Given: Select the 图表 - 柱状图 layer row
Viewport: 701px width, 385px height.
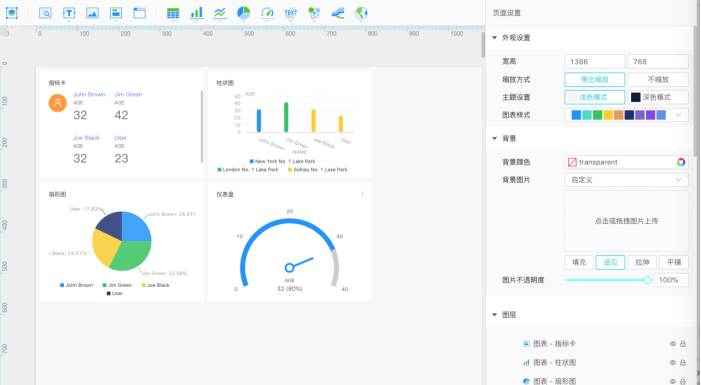Looking at the screenshot, I should point(591,362).
